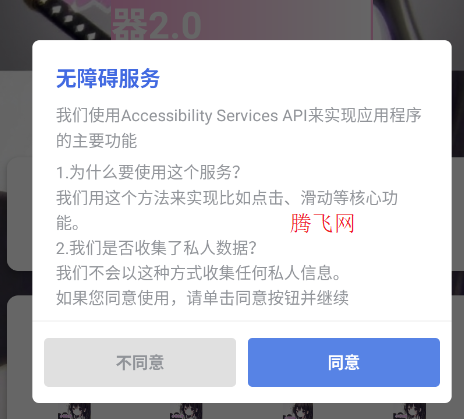Click the pink 器2.0 banner at top
This screenshot has width=464, height=419.
tap(241, 20)
